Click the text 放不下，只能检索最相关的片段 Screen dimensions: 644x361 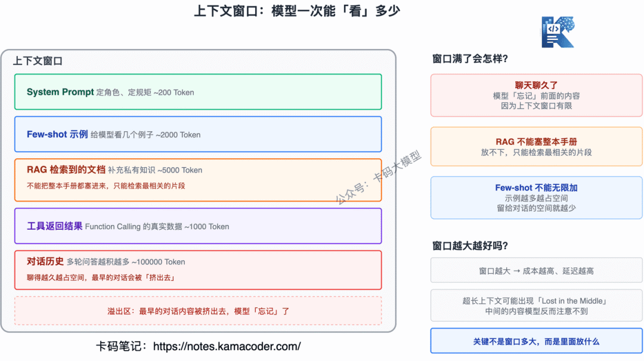(537, 152)
